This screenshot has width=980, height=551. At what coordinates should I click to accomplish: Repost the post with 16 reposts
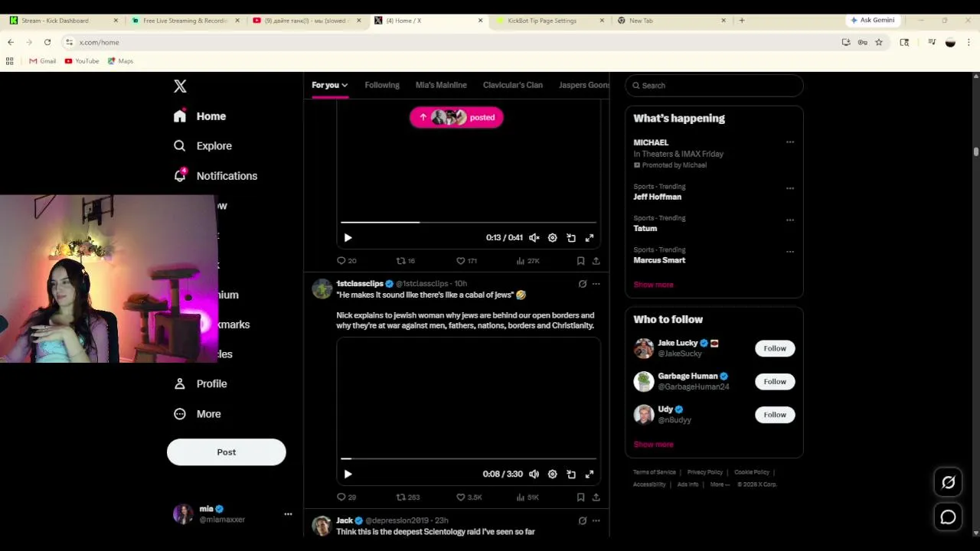pyautogui.click(x=406, y=261)
